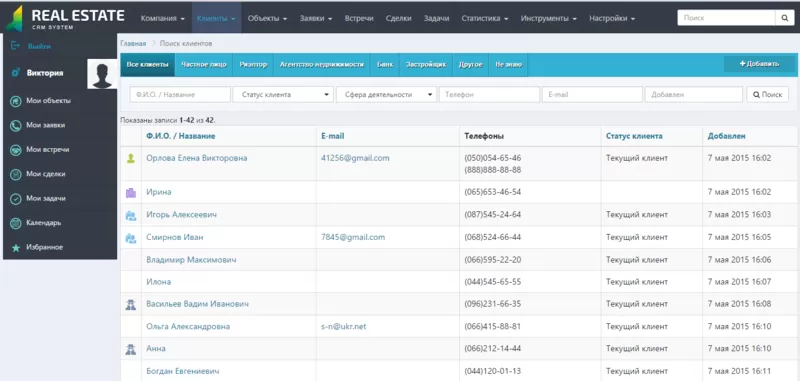The width and height of the screenshot is (800, 381).
Task: Click the Выйти logout link
Action: click(39, 46)
